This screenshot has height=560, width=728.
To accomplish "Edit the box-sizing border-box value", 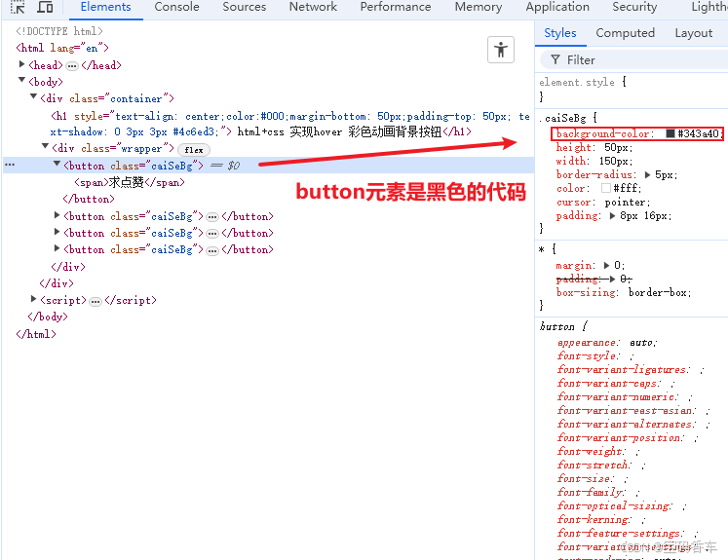I will coord(659,293).
